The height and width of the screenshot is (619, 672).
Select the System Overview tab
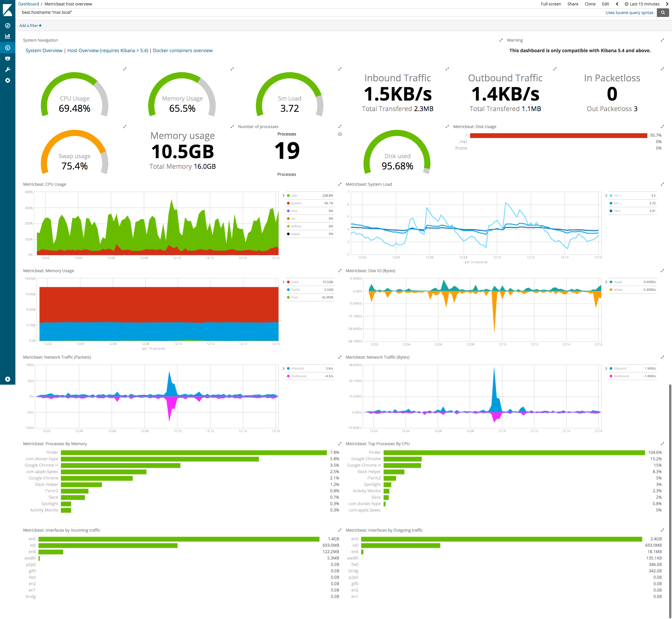43,50
